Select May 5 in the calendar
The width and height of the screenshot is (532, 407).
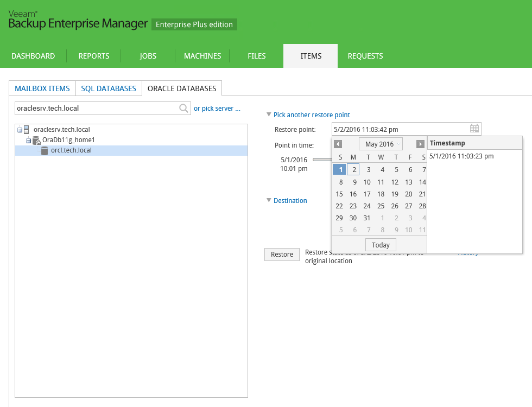(396, 169)
